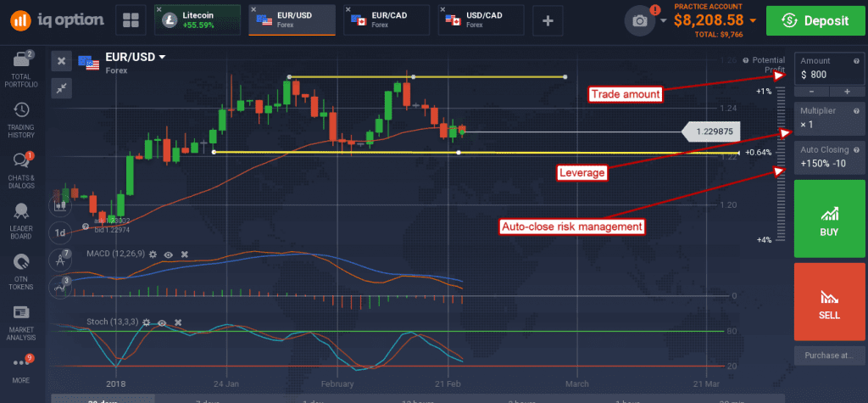Remove the Stoch indicator
Viewport: 868px width, 403px height.
(x=178, y=322)
